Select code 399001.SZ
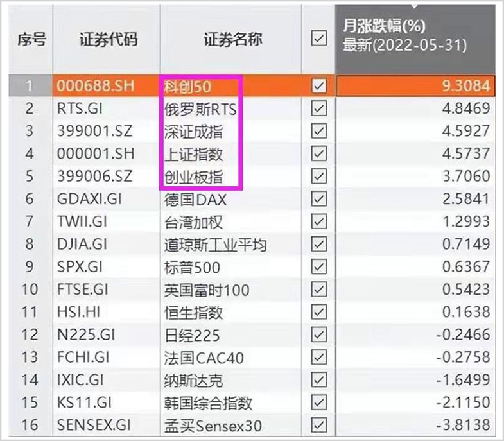504x441 pixels. (x=94, y=131)
